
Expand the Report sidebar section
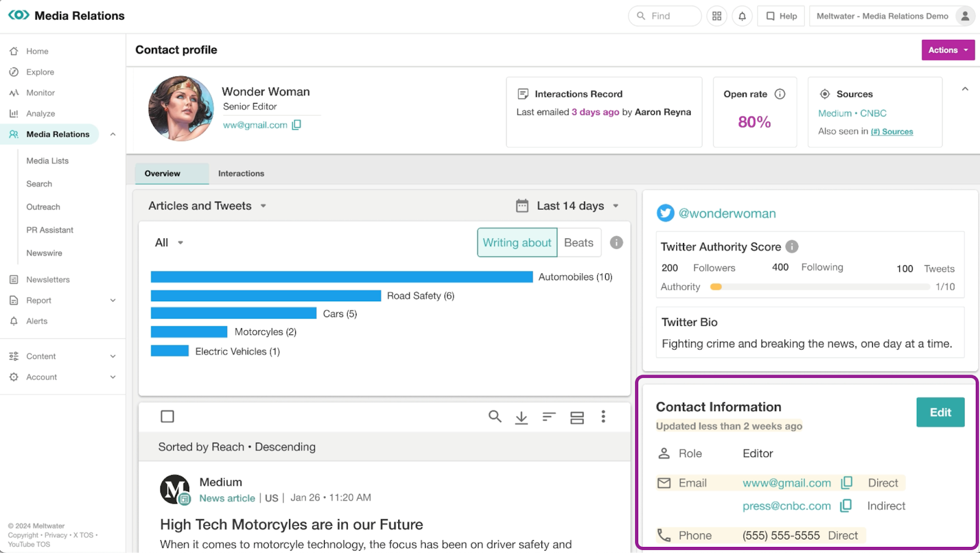(113, 301)
